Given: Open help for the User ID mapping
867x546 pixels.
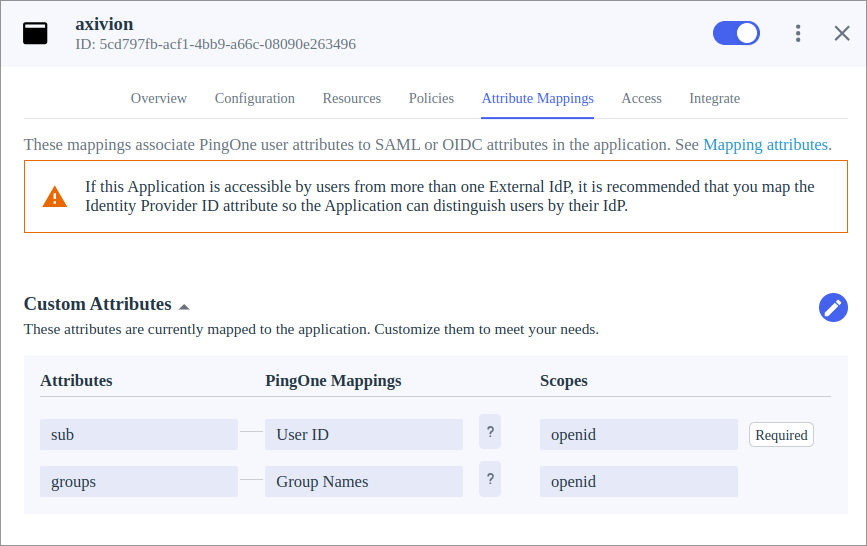Looking at the screenshot, I should point(490,431).
